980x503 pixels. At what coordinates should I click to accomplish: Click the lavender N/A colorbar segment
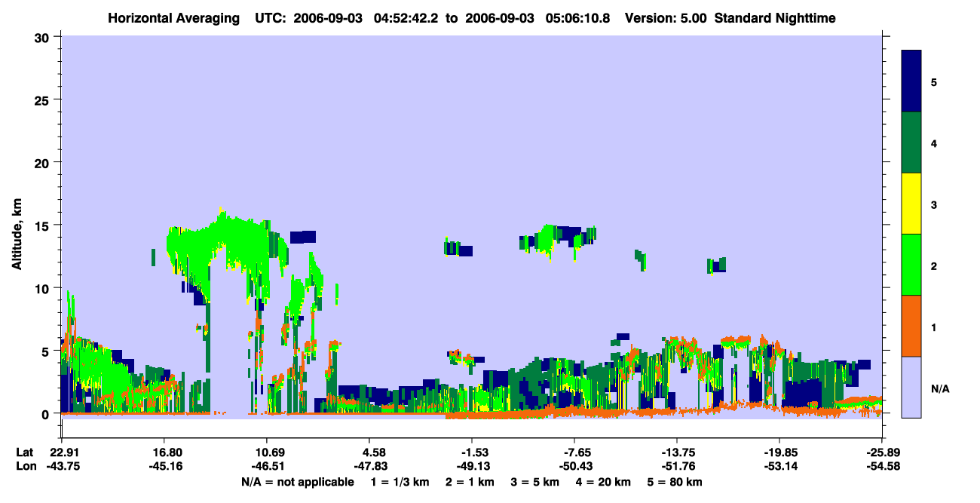coord(911,387)
